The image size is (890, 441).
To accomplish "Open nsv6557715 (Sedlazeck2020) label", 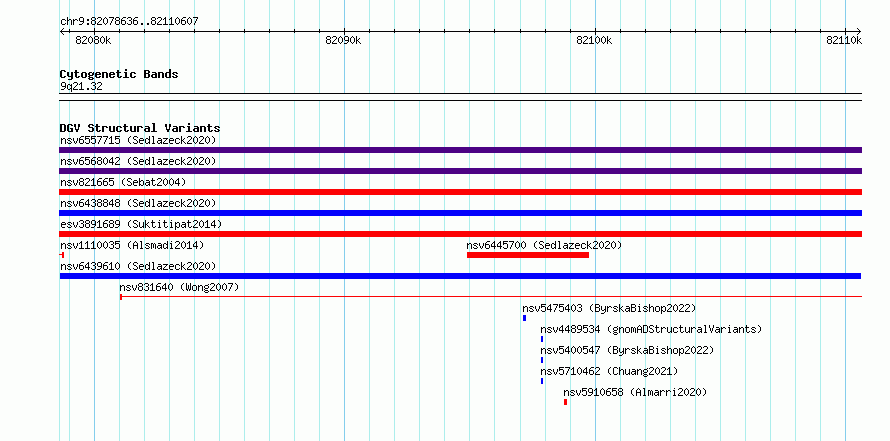I will coord(138,140).
